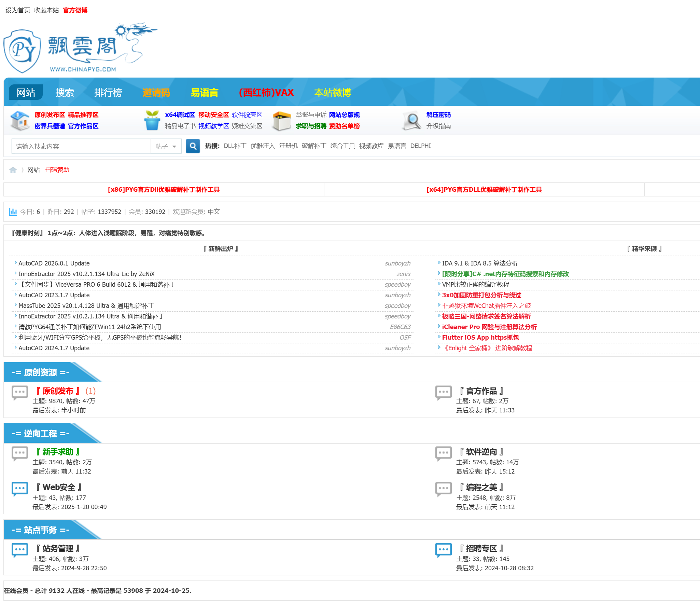Switch to the 易语言 nav tab
The image size is (700, 601).
[204, 93]
